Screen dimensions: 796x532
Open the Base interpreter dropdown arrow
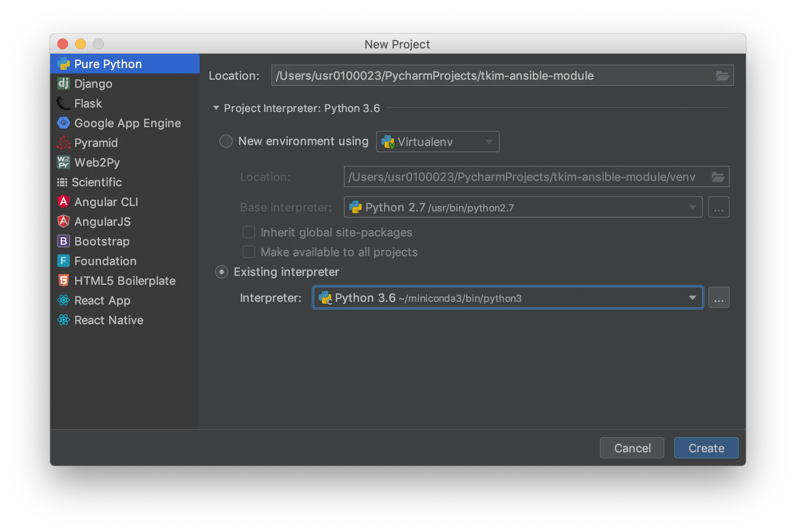tap(692, 207)
